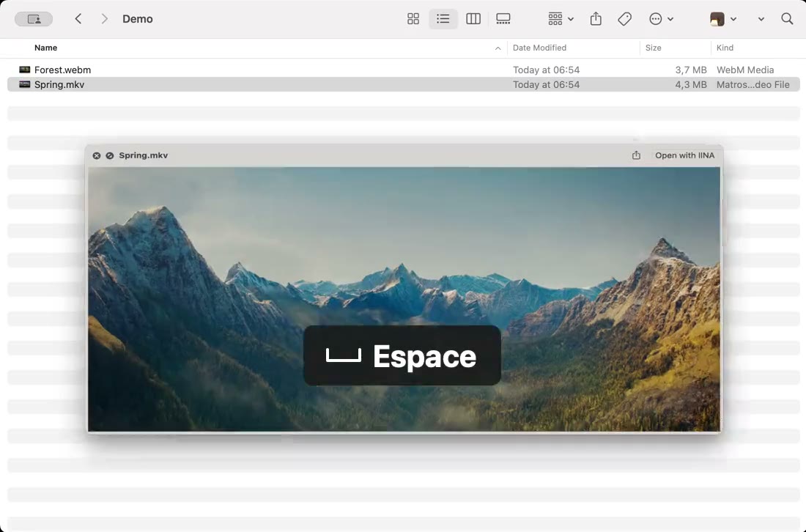Select the Forest.webm file
806x532 pixels.
404,70
